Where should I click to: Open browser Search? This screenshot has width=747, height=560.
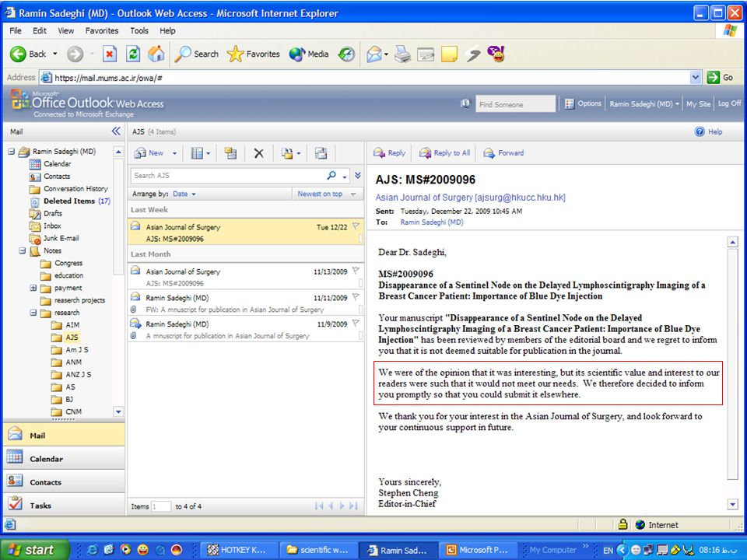click(196, 54)
